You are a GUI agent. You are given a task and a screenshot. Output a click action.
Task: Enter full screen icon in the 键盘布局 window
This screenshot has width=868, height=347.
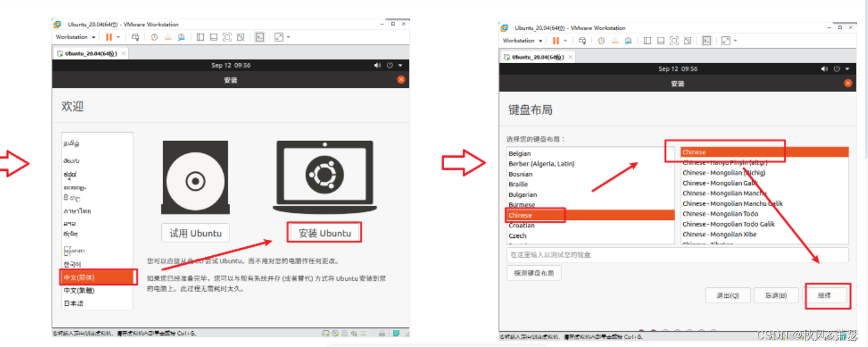[674, 41]
